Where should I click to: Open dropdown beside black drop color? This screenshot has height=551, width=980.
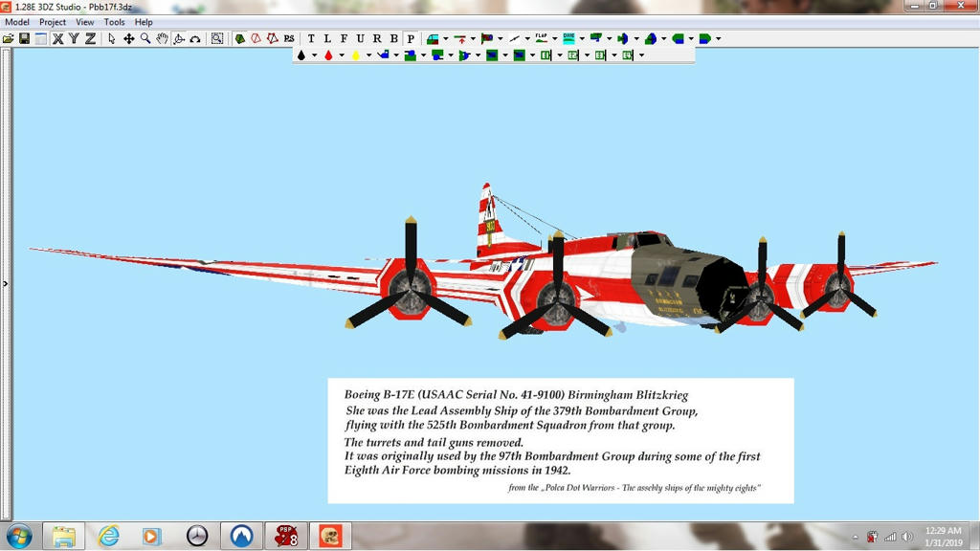coord(314,55)
